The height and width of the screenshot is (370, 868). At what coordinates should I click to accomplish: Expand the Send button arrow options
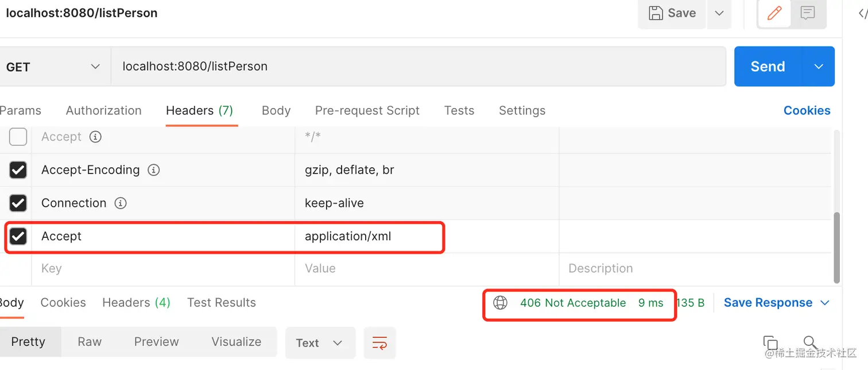point(819,67)
